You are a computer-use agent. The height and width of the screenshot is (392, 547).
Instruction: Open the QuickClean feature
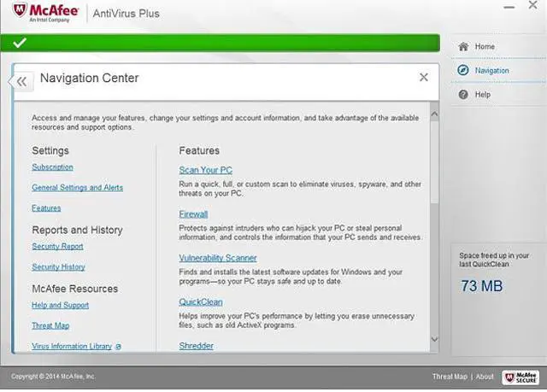199,301
